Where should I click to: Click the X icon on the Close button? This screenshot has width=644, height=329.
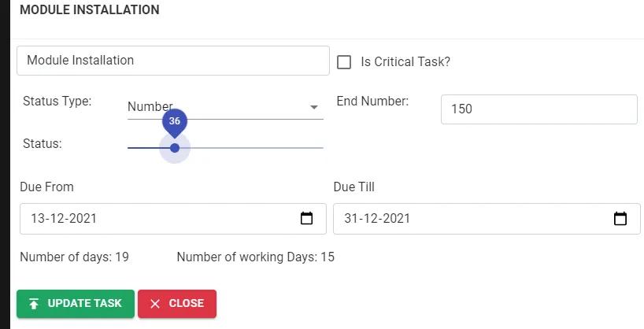click(x=155, y=304)
